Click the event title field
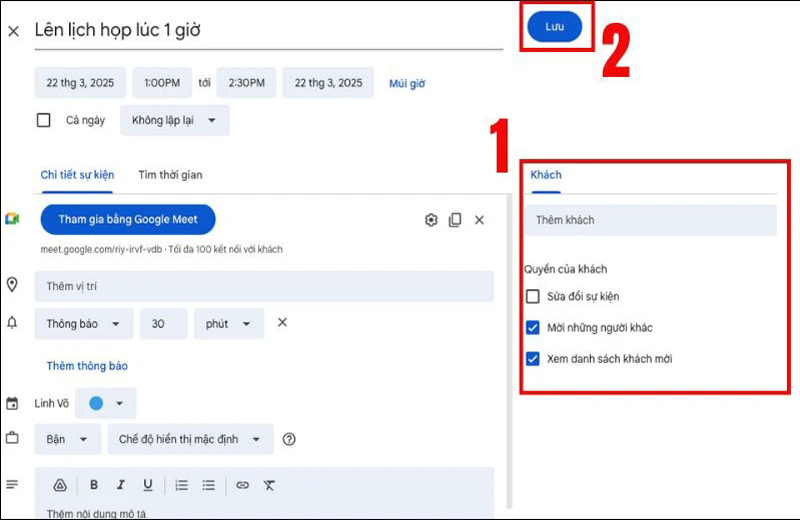The height and width of the screenshot is (520, 800). coord(269,31)
